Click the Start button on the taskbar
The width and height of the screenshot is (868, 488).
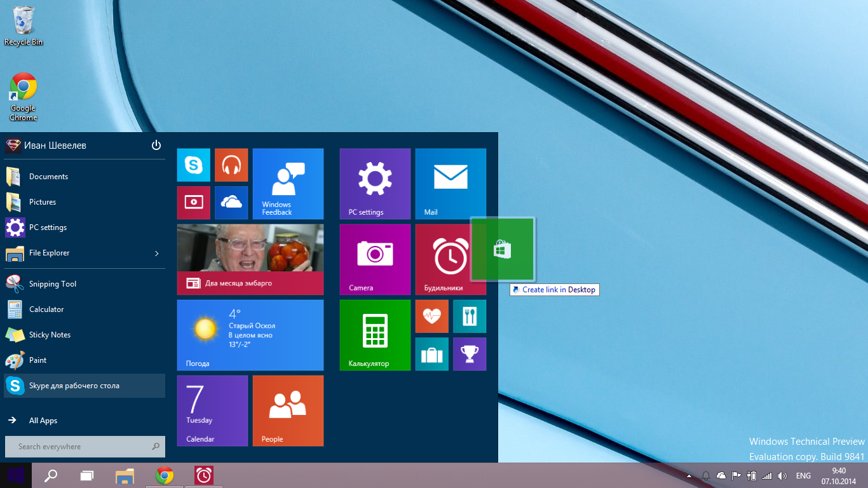click(16, 475)
